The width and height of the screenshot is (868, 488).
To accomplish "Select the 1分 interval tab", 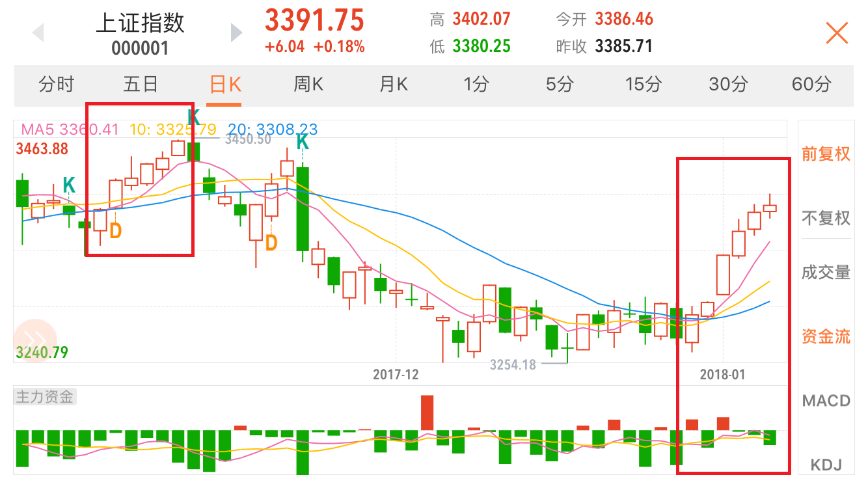I will click(476, 84).
